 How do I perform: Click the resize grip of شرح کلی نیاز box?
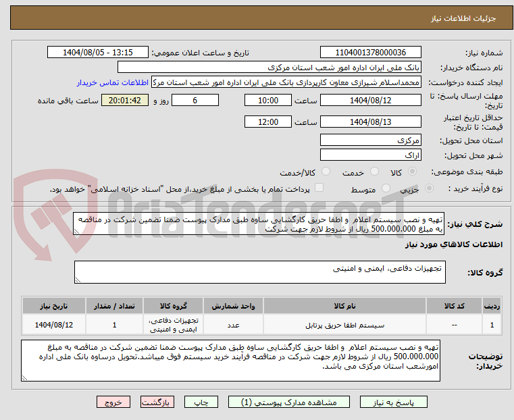(76, 232)
